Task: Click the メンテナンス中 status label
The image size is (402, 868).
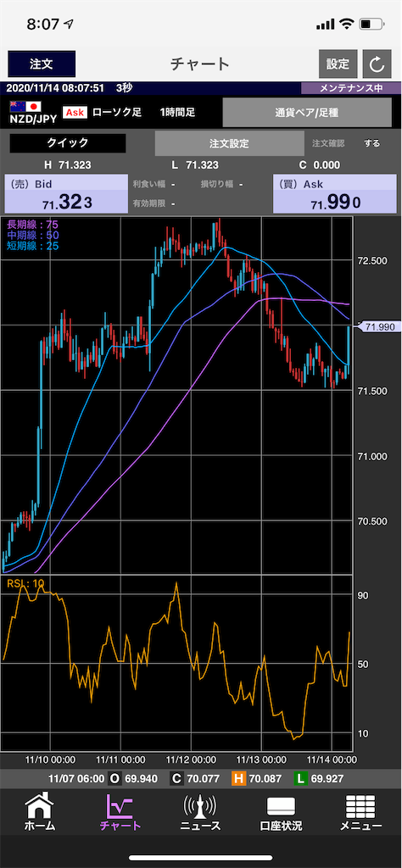Action: tap(351, 88)
